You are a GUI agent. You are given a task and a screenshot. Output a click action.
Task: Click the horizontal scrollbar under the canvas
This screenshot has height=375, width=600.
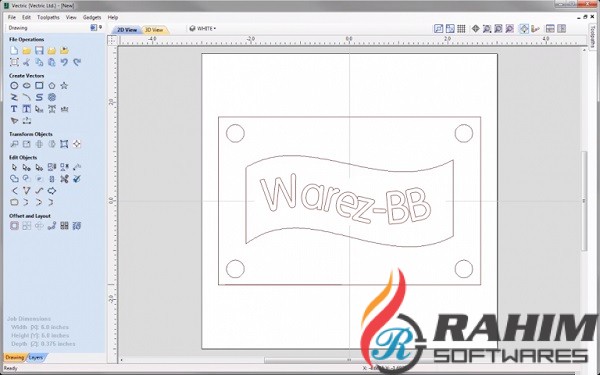coord(350,360)
